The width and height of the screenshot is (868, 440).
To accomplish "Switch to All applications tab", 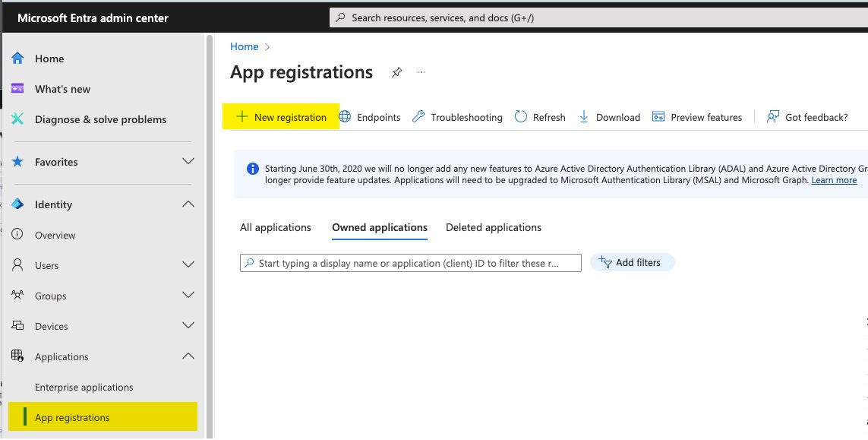I will [x=276, y=227].
